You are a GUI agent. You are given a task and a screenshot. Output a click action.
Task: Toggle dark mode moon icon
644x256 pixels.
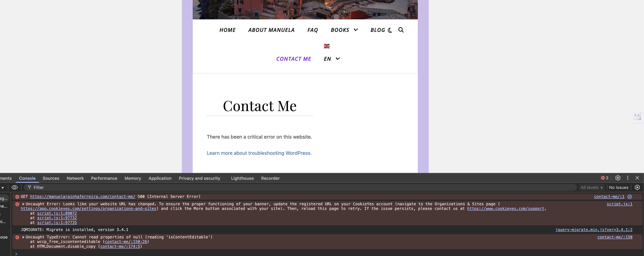pyautogui.click(x=390, y=30)
